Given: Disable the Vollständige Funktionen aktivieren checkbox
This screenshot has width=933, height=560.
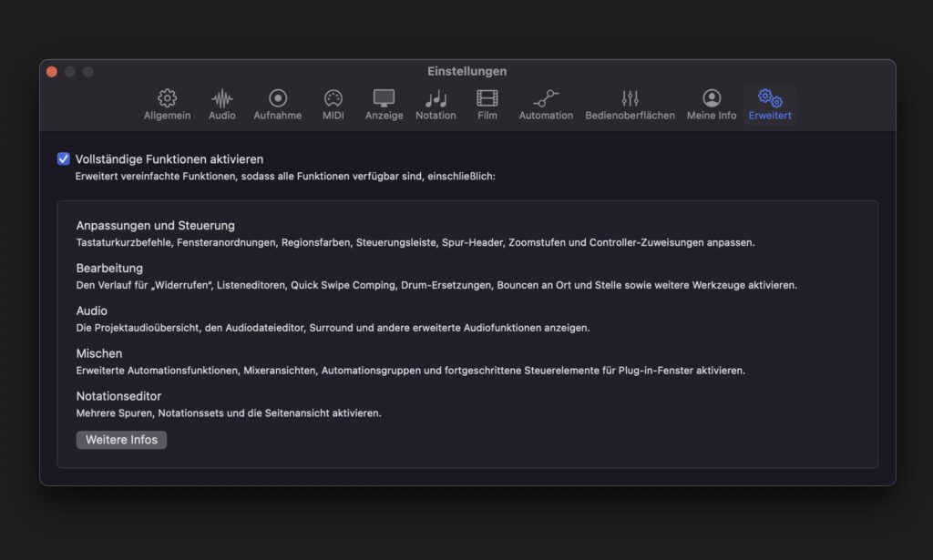Looking at the screenshot, I should pos(64,158).
